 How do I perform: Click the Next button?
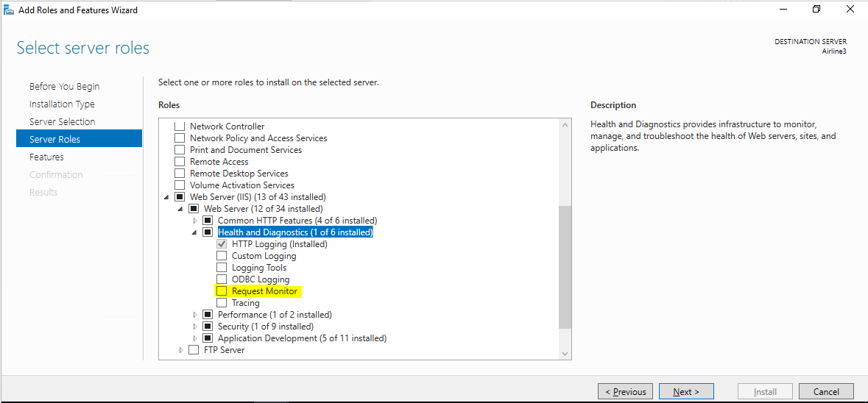click(686, 391)
